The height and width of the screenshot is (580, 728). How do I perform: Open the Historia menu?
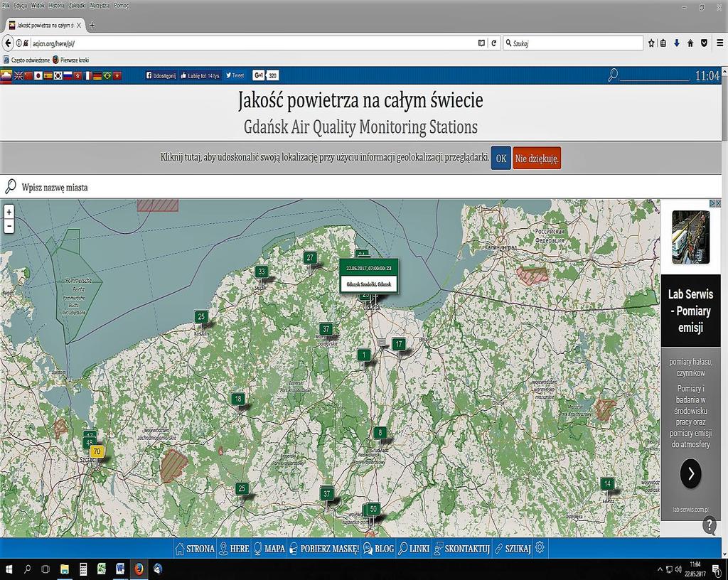[x=57, y=6]
